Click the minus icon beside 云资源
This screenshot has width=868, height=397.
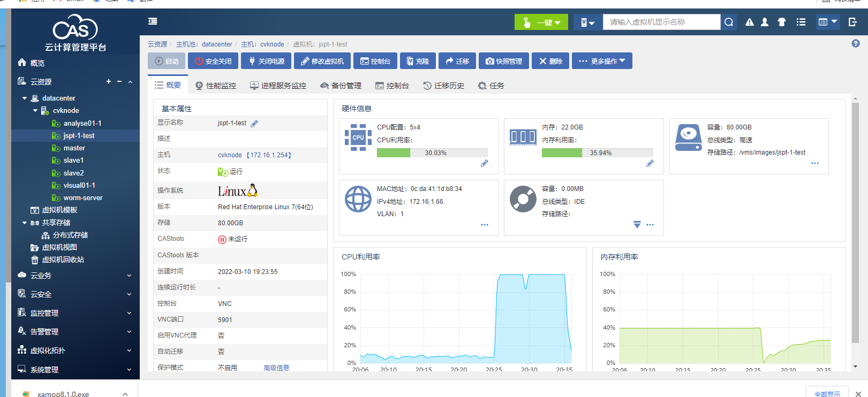(x=119, y=81)
